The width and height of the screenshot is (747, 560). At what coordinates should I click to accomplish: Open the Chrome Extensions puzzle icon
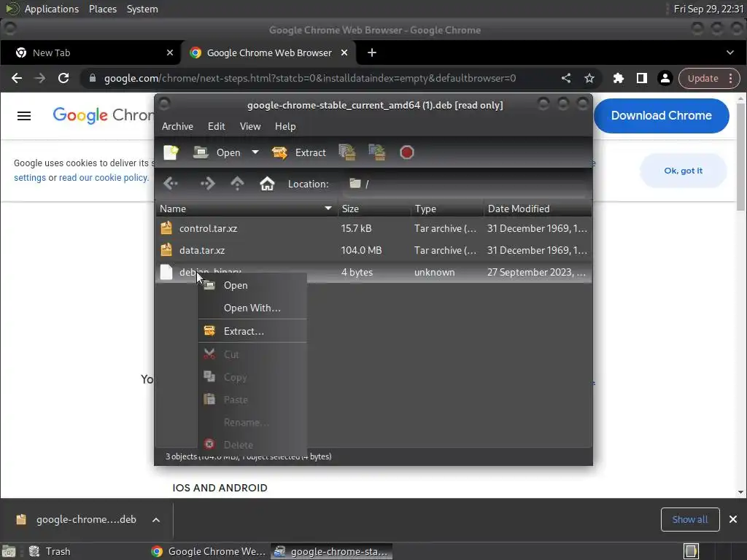pyautogui.click(x=619, y=78)
